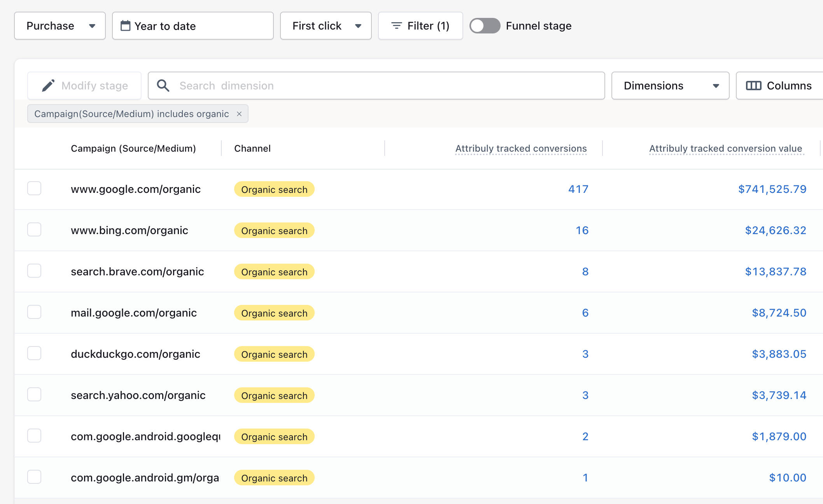Open the $24,626.32 conversion value link
Image resolution: width=823 pixels, height=504 pixels.
(775, 230)
